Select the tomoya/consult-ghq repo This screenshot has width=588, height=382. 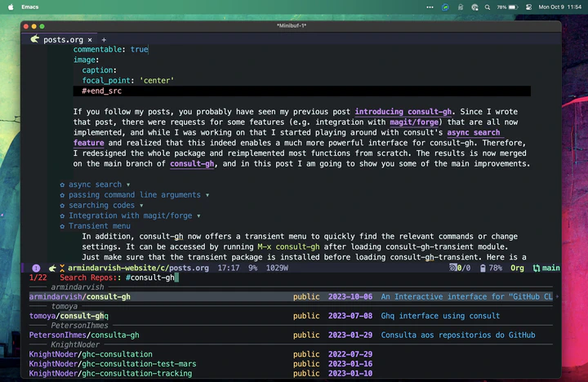pos(291,316)
